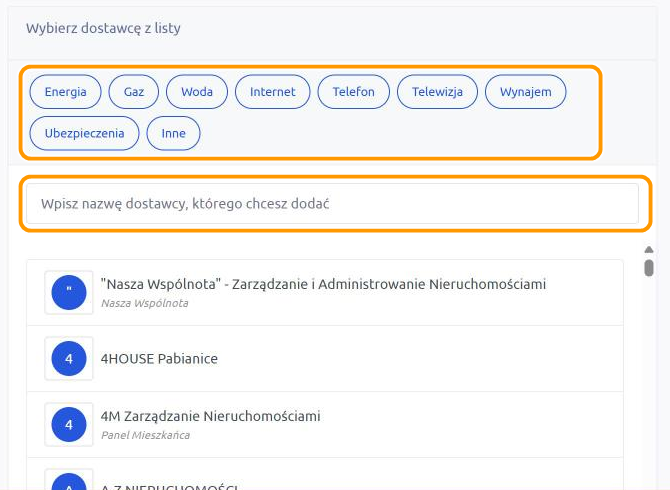670x490 pixels.
Task: Grab the supplier list scrollbar thumb
Action: [649, 268]
